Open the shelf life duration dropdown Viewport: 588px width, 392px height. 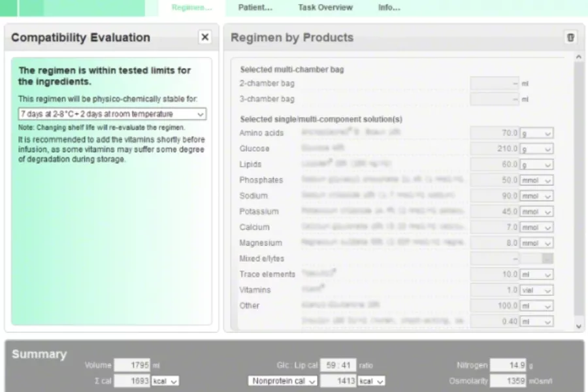click(x=112, y=114)
